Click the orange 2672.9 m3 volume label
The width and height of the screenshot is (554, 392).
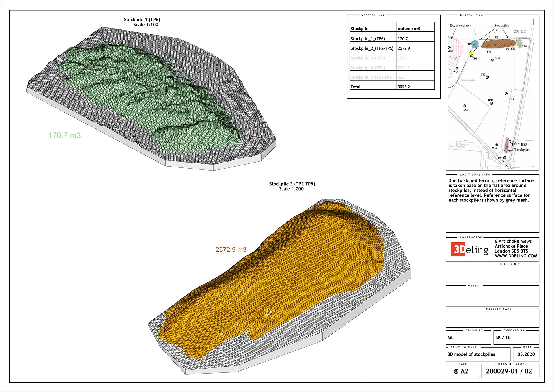pyautogui.click(x=231, y=250)
